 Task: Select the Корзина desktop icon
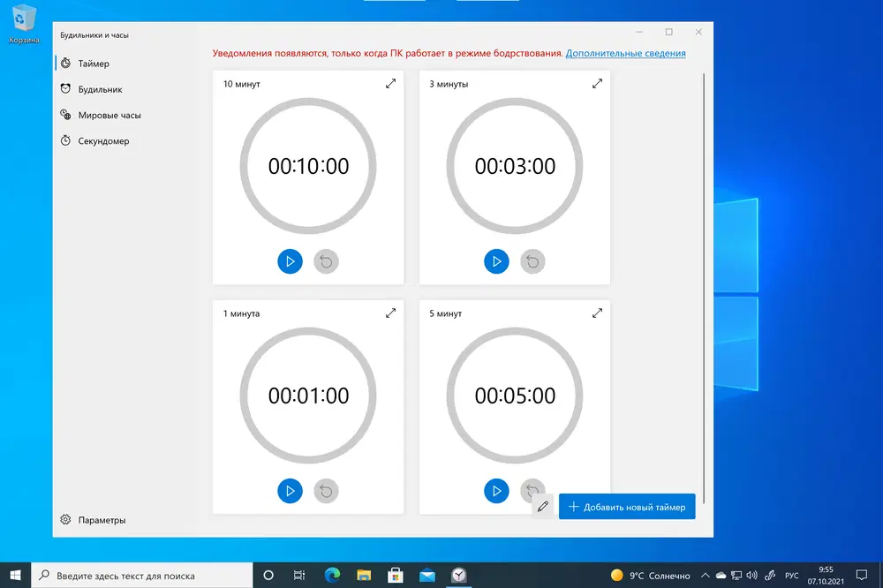(24, 24)
